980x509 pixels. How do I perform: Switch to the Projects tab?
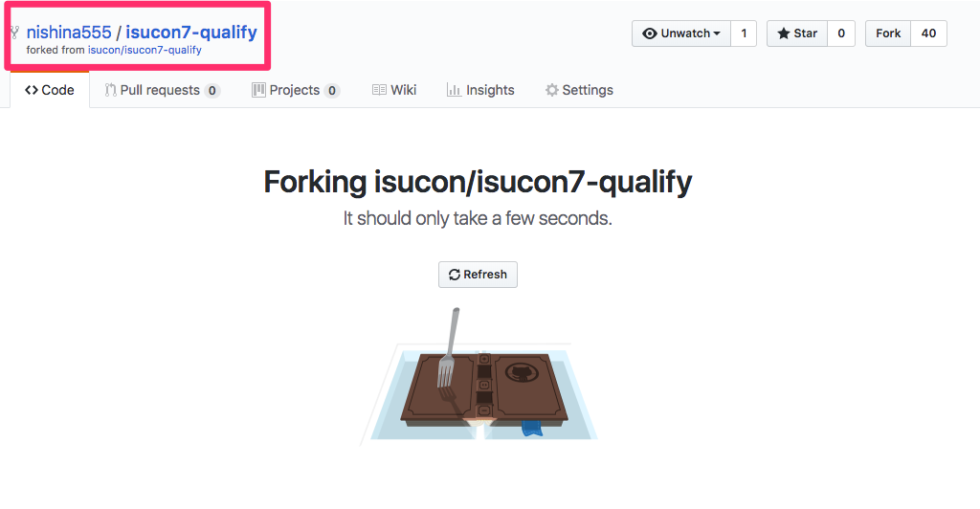[x=295, y=90]
